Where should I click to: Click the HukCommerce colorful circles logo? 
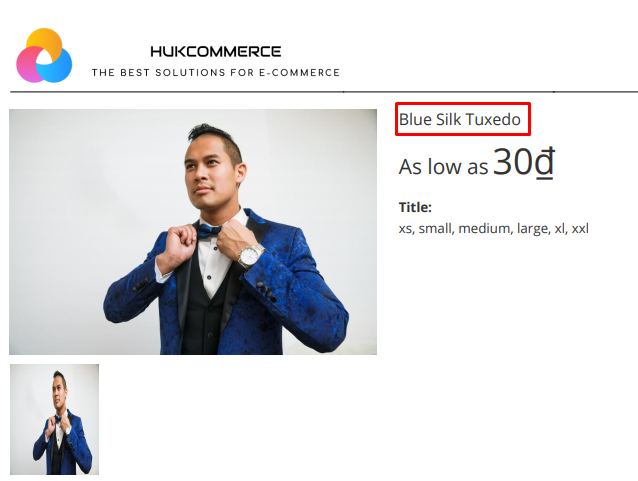[x=44, y=55]
